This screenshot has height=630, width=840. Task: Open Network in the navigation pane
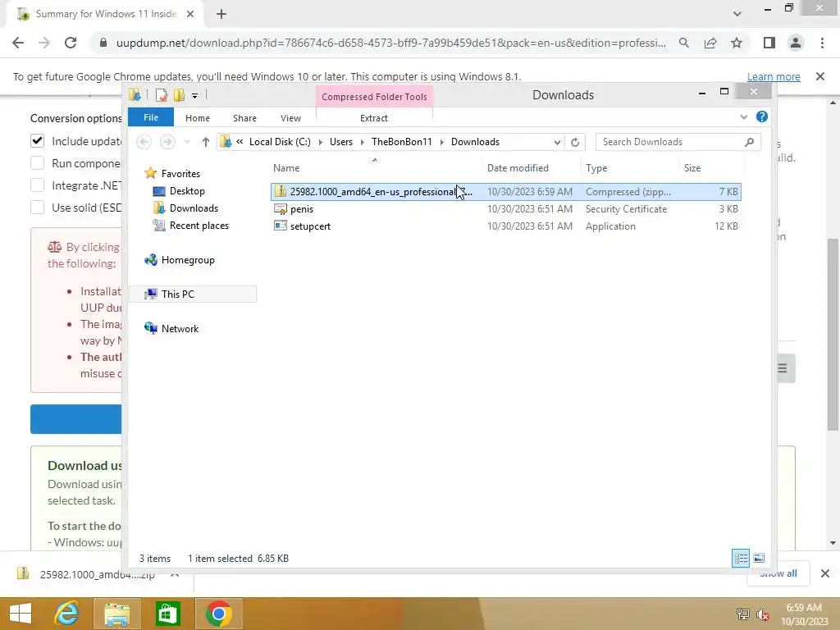pyautogui.click(x=180, y=329)
